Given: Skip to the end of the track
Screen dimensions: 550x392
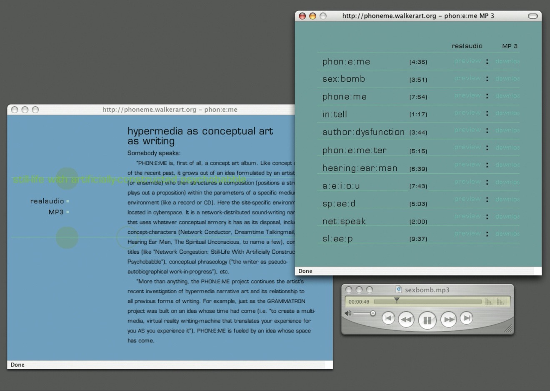Looking at the screenshot, I should click(467, 319).
